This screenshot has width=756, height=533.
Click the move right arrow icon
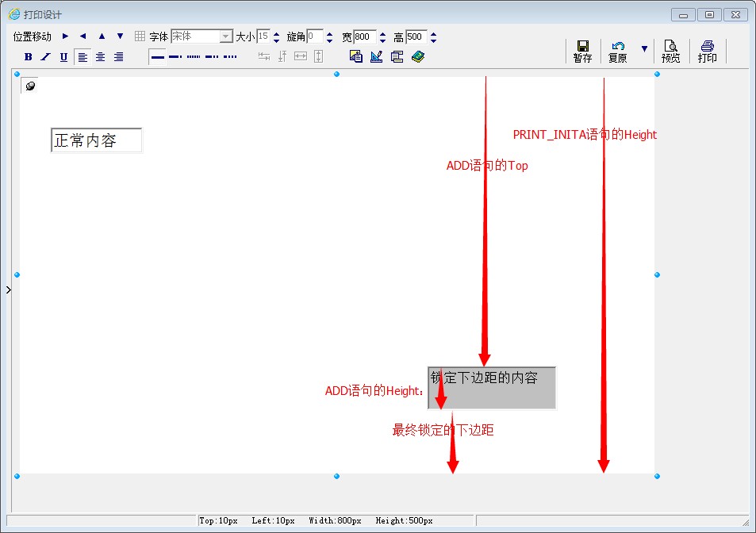click(65, 36)
